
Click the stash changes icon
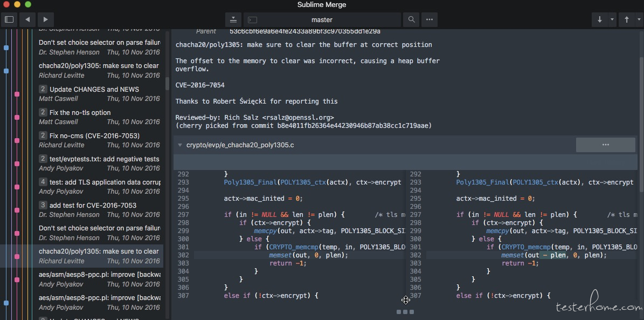pyautogui.click(x=233, y=19)
